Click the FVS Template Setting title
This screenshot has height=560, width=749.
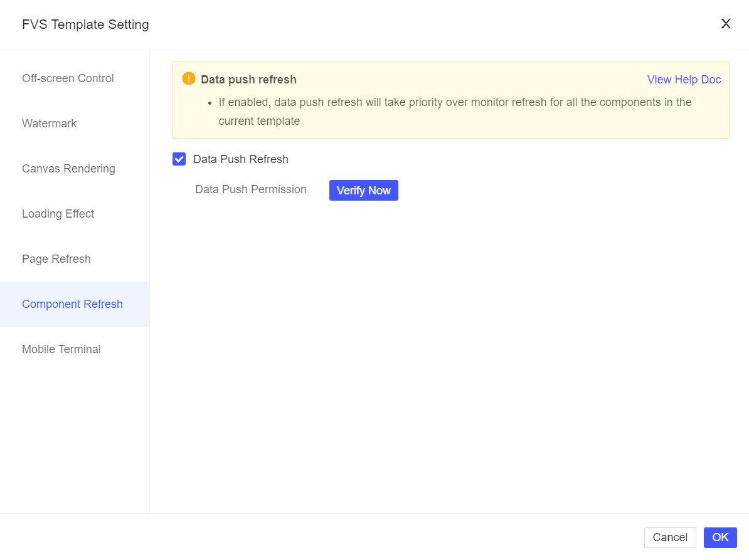85,24
